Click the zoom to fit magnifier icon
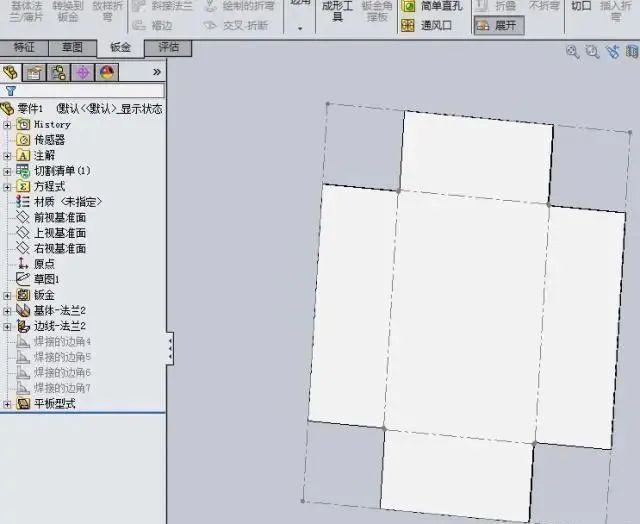 [573, 52]
